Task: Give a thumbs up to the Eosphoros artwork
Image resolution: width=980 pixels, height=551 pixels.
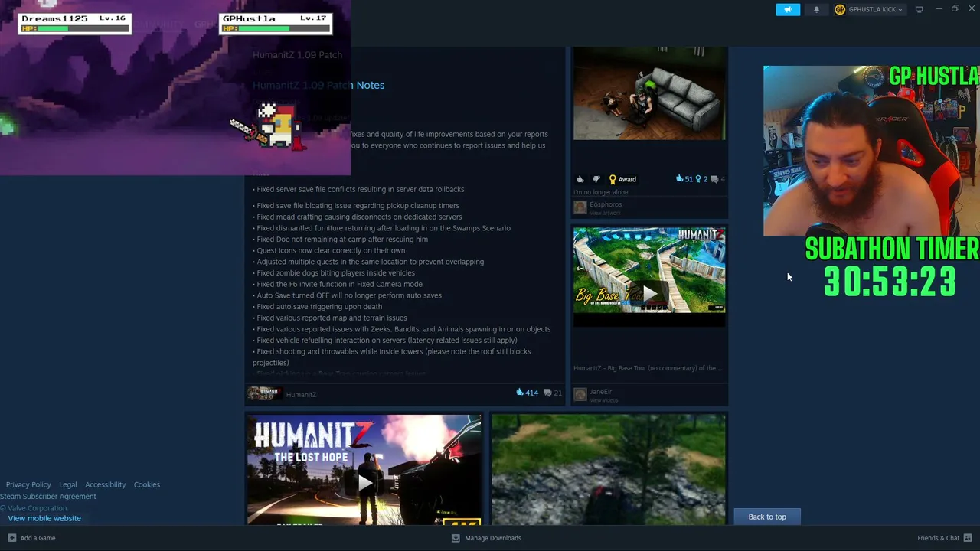Action: 580,179
